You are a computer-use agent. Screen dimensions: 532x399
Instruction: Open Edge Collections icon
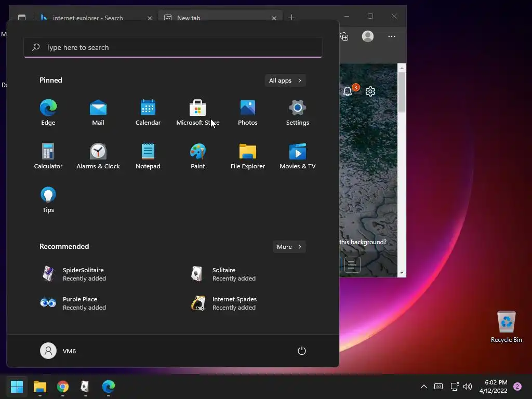coord(344,36)
